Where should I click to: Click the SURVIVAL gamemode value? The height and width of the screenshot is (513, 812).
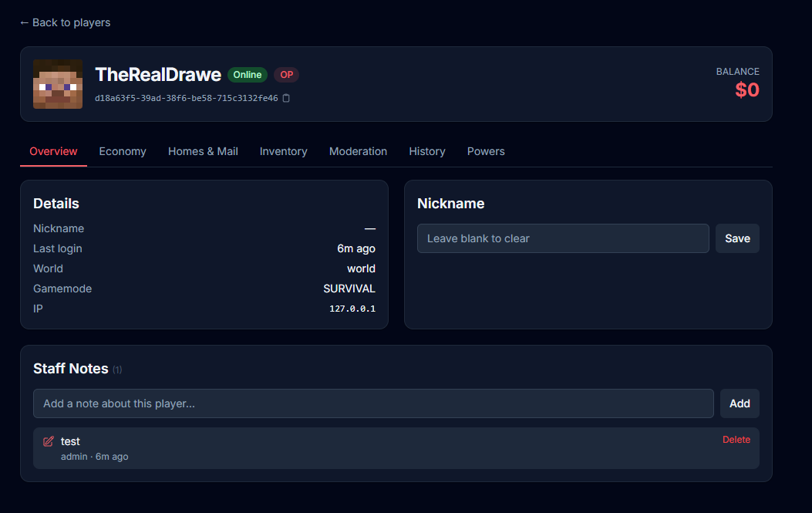(349, 289)
